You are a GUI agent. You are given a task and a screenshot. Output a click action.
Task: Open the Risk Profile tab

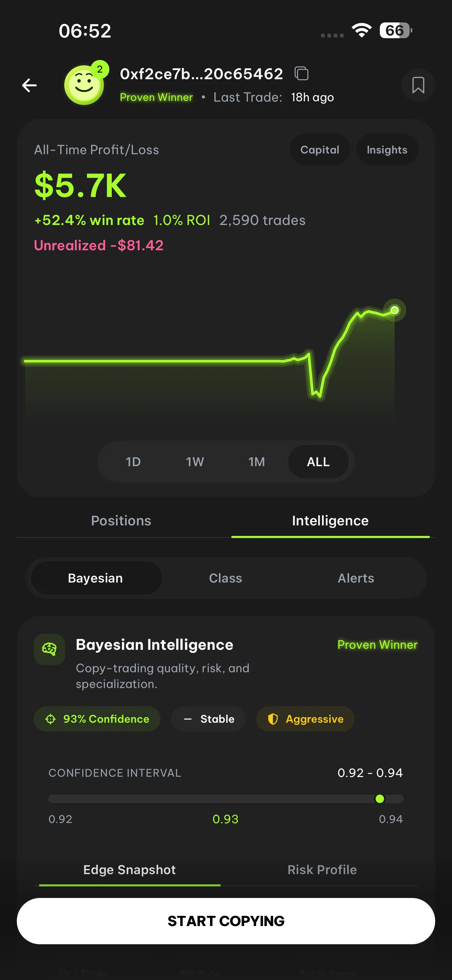click(x=322, y=870)
